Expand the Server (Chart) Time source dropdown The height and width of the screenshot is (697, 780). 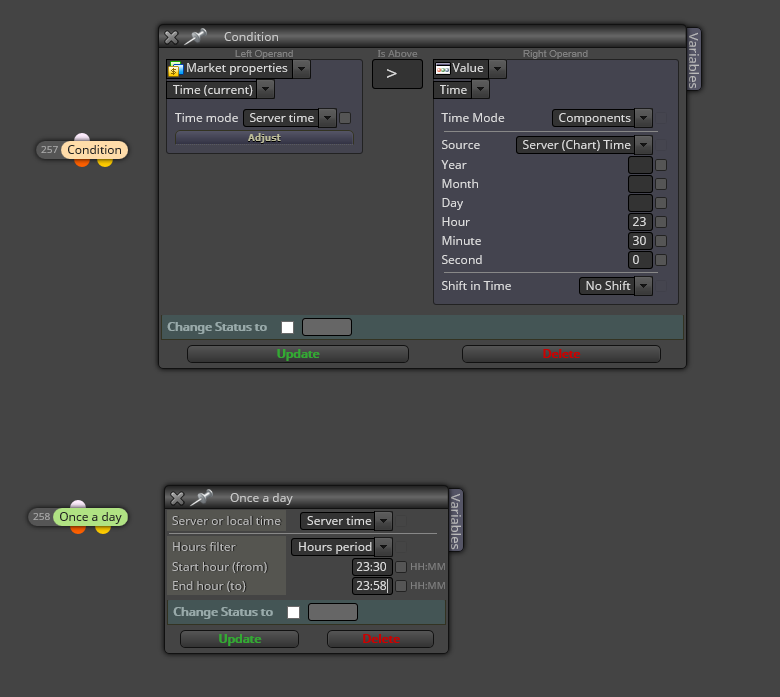coord(584,145)
